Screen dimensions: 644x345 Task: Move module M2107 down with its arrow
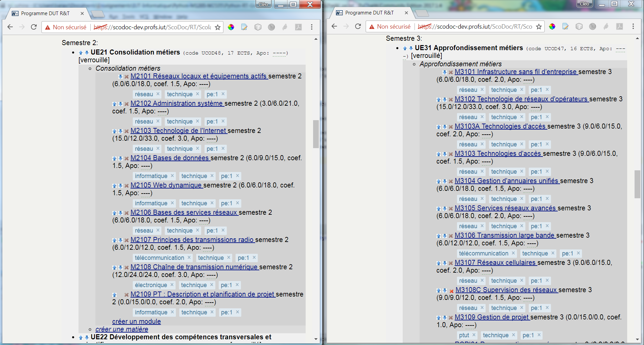(x=120, y=240)
